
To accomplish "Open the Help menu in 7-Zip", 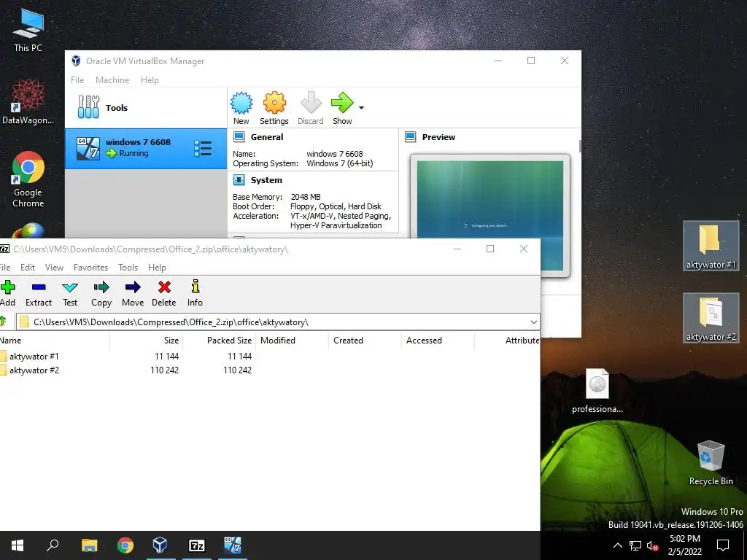I will [x=157, y=267].
